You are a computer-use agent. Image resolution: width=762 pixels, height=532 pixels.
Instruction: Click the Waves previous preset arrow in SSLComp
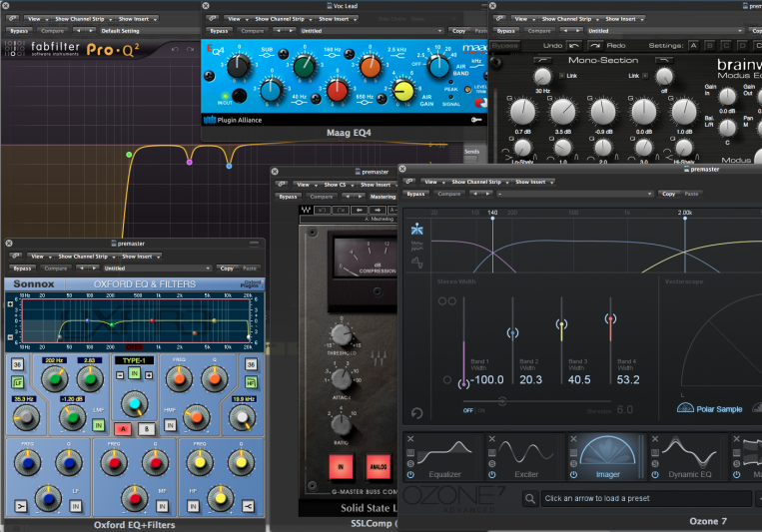point(360,210)
